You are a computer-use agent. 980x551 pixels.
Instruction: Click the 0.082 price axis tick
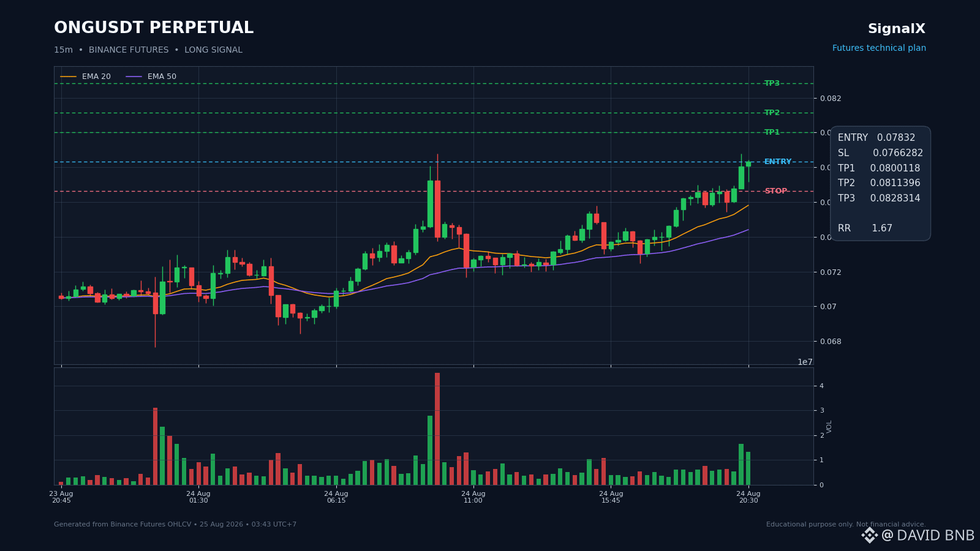click(x=831, y=99)
